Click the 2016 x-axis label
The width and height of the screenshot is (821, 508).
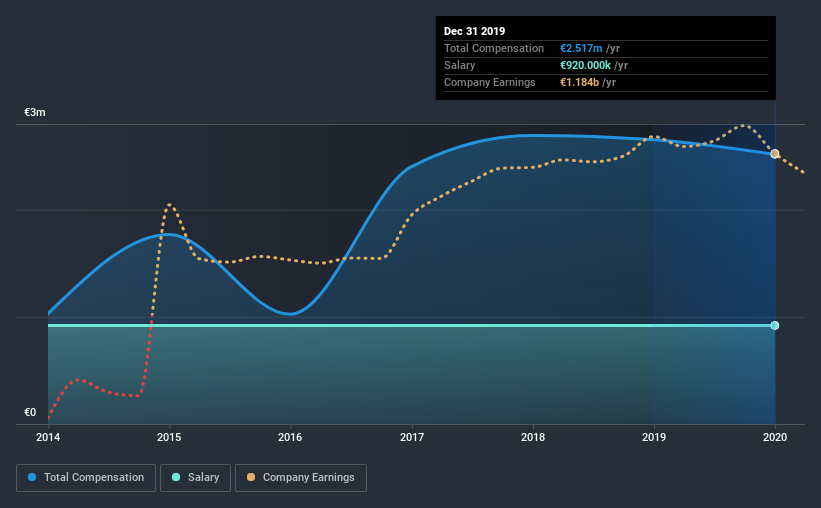click(290, 437)
